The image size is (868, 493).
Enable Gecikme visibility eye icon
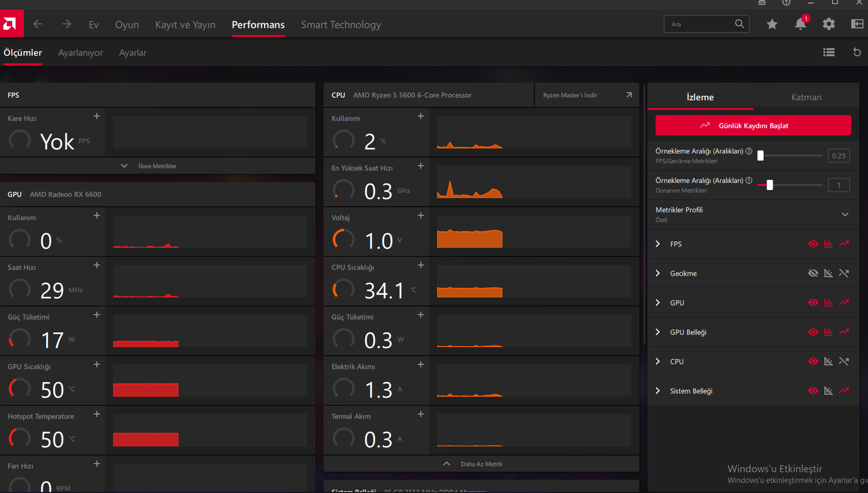pos(813,273)
